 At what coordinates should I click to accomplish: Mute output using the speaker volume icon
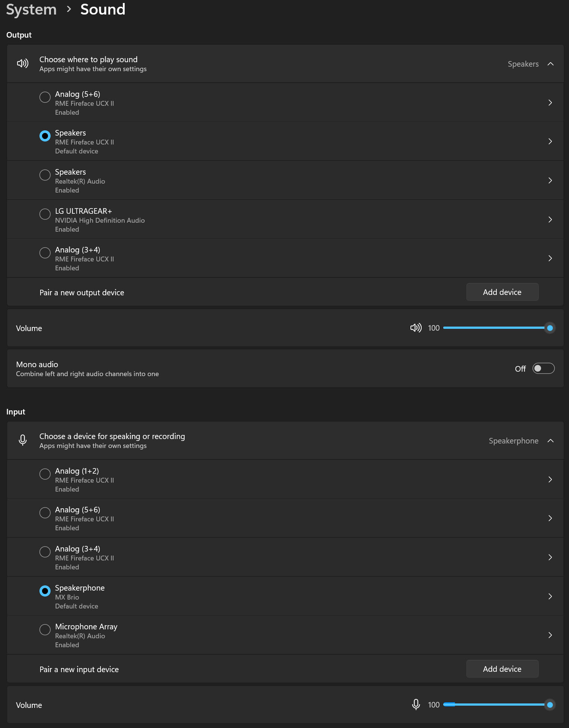tap(416, 328)
